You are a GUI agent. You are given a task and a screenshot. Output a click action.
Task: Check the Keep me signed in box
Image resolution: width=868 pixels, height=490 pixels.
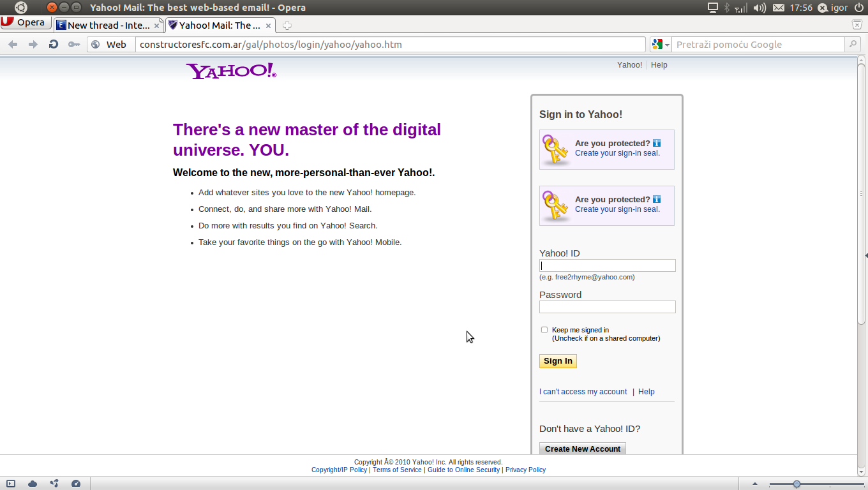pyautogui.click(x=544, y=330)
